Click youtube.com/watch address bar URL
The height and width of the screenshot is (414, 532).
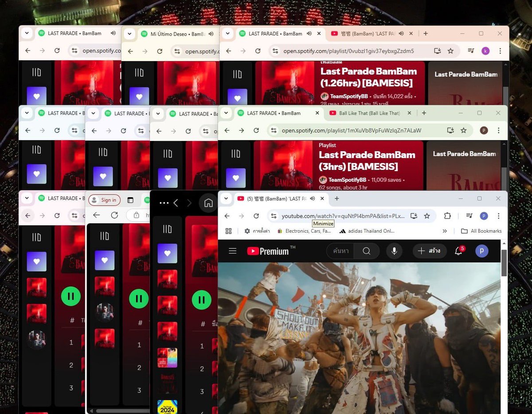[x=343, y=216]
